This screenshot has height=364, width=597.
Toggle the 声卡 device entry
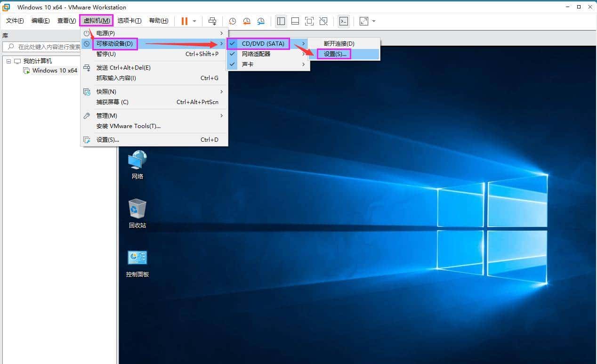tap(268, 65)
